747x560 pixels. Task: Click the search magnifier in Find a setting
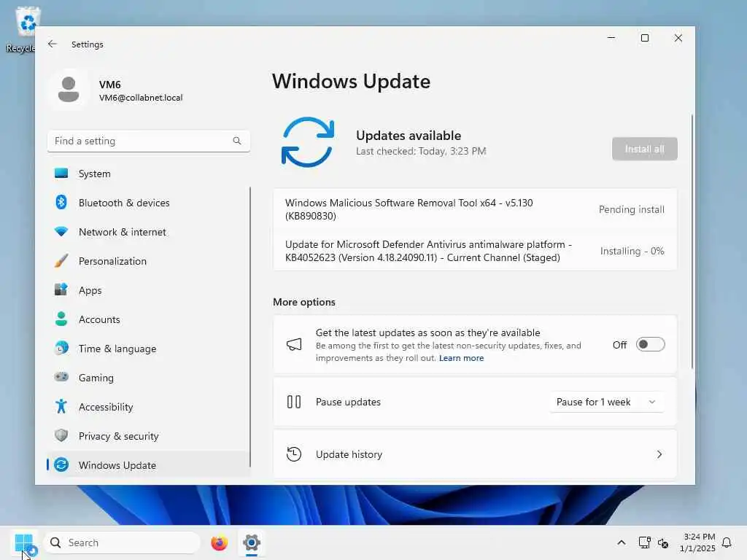237,141
